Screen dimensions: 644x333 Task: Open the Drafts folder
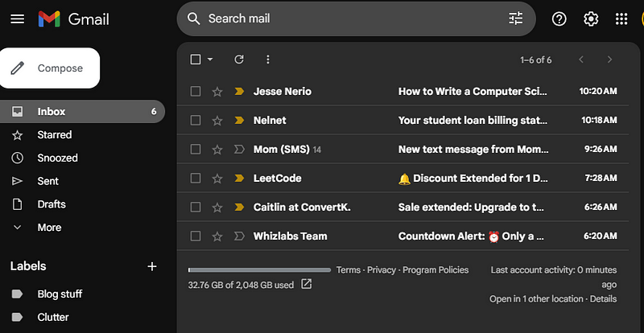coord(82,204)
